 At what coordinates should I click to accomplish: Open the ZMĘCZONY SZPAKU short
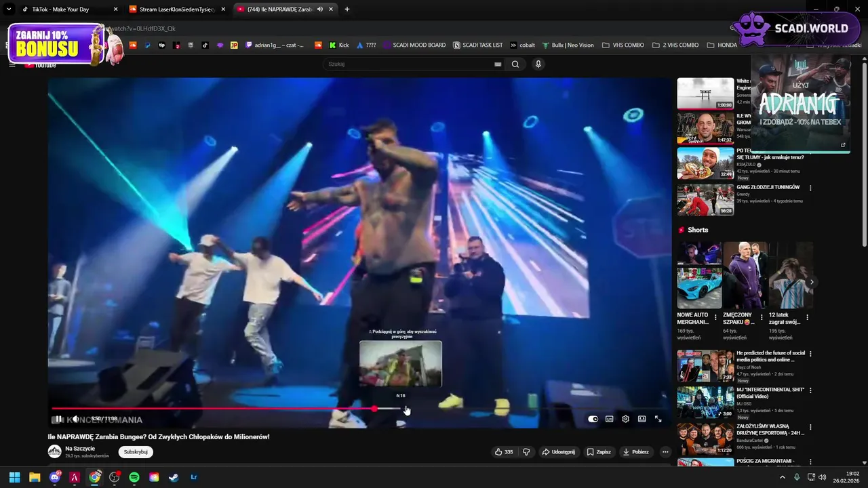(x=745, y=275)
